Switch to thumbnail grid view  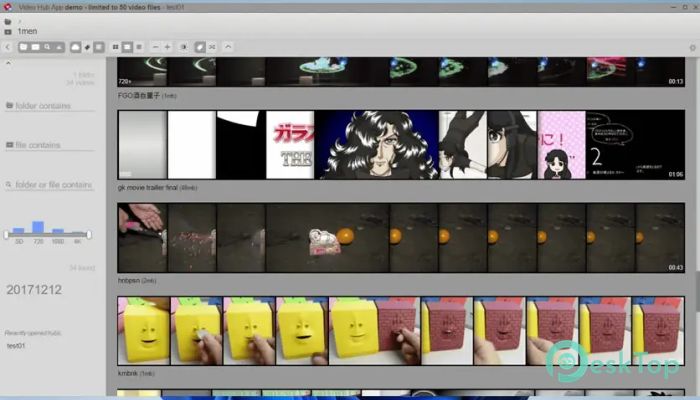[x=116, y=47]
